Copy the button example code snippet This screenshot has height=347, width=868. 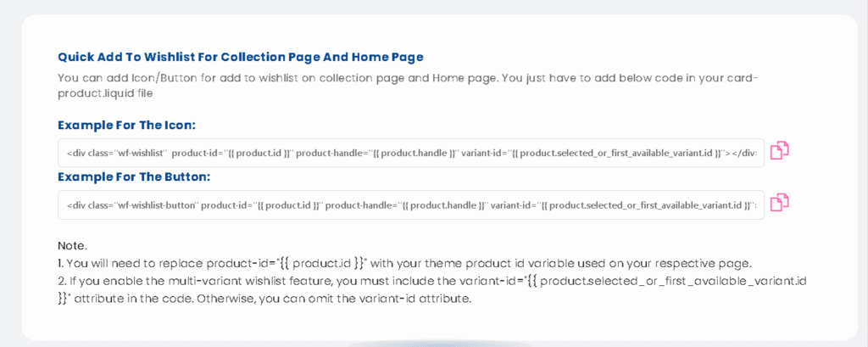779,203
